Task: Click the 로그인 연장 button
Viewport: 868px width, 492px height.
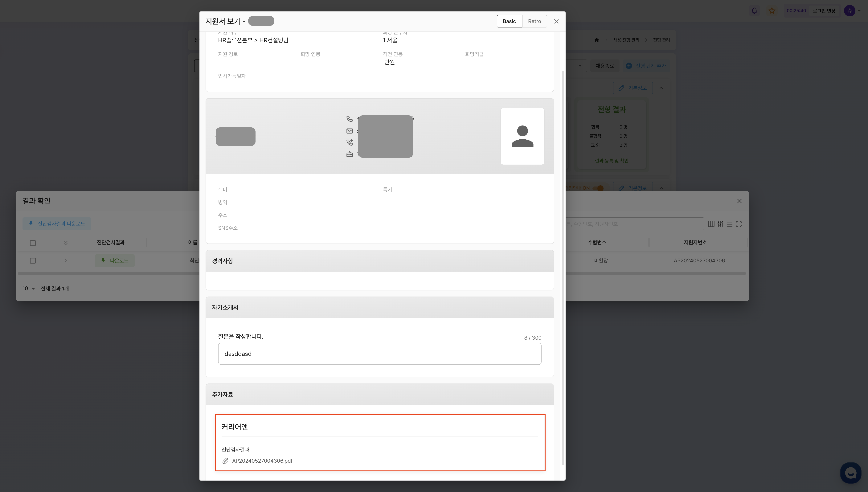Action: (x=824, y=11)
